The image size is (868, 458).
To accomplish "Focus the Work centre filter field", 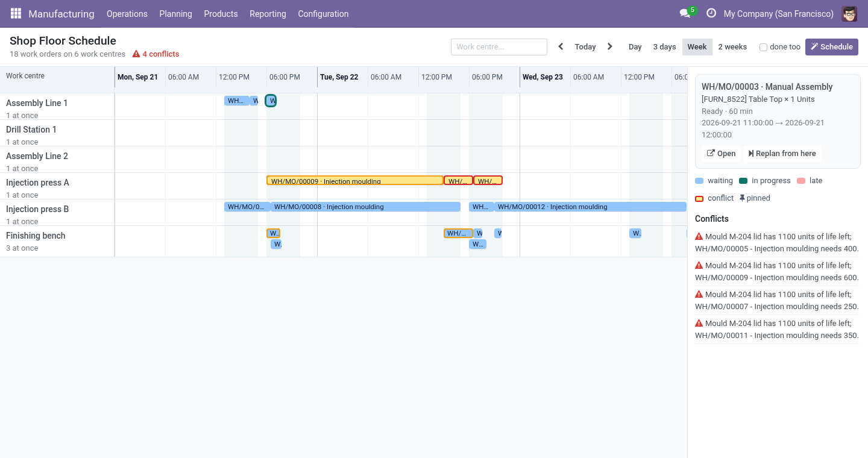I will tap(499, 47).
